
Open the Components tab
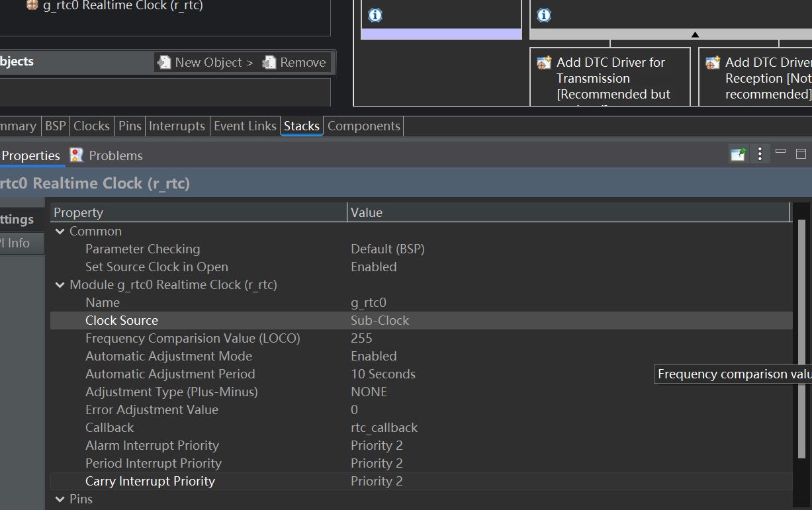point(364,126)
